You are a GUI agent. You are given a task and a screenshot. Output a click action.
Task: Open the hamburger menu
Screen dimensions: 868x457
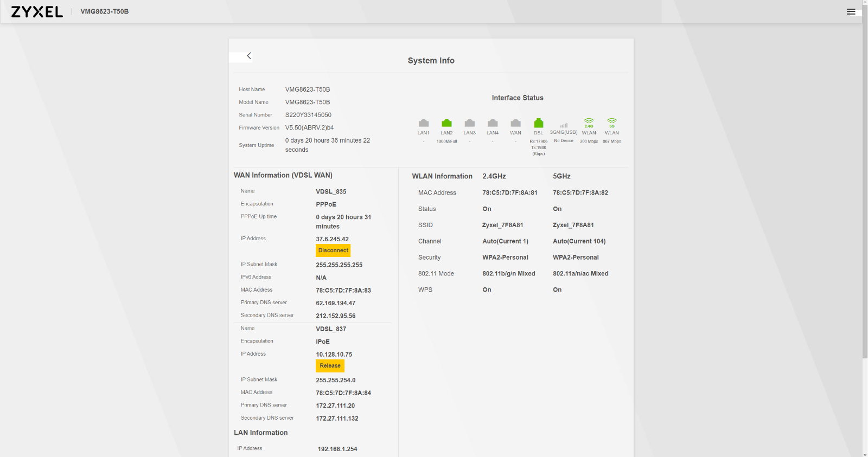[851, 11]
